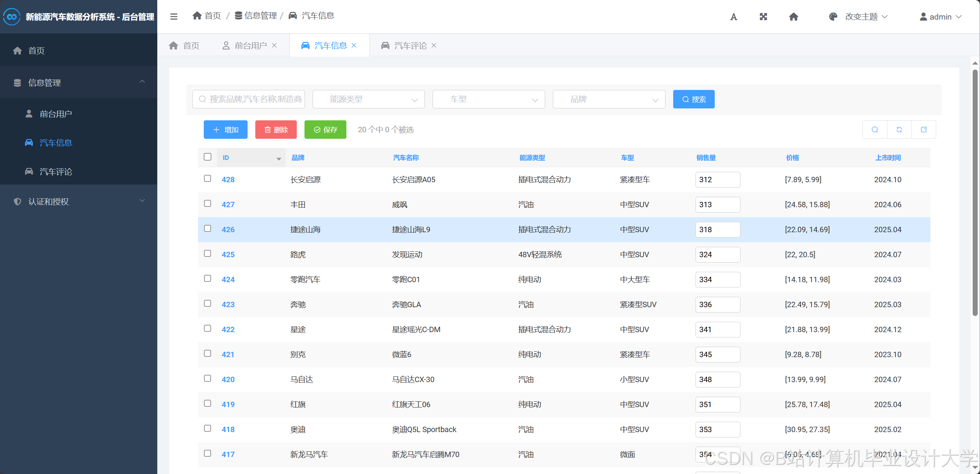
Task: Click the font size 'A' icon
Action: point(734,17)
